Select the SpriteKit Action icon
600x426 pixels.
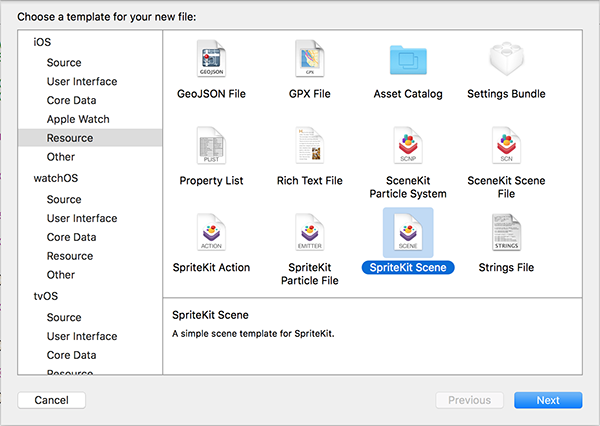tap(211, 232)
